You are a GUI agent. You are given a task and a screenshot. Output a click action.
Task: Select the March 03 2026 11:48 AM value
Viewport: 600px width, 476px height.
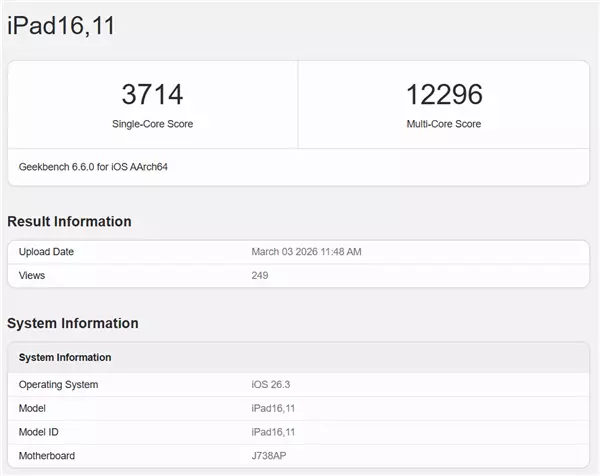[306, 252]
